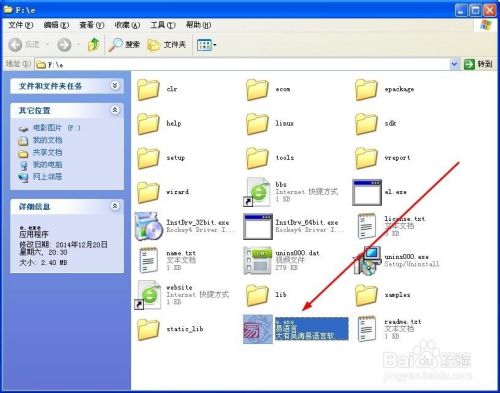Image resolution: width=500 pixels, height=393 pixels.
Task: Go up one folder level
Action: tap(94, 45)
